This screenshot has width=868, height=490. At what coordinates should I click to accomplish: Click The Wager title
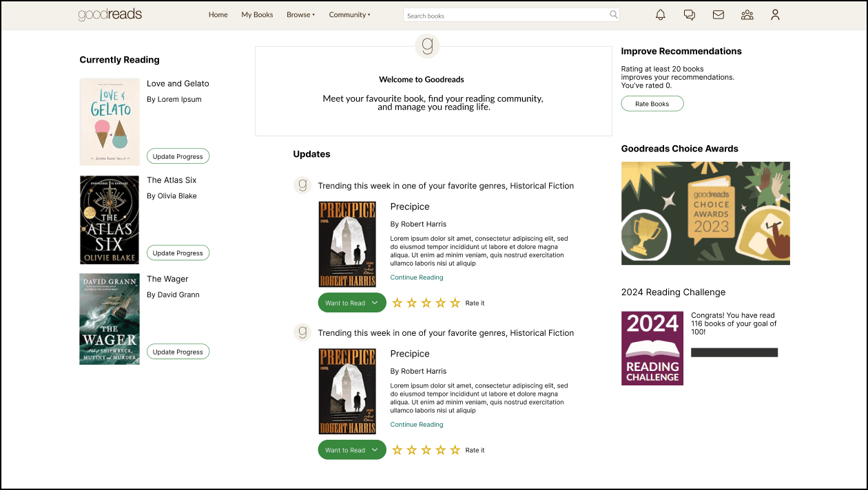point(167,279)
